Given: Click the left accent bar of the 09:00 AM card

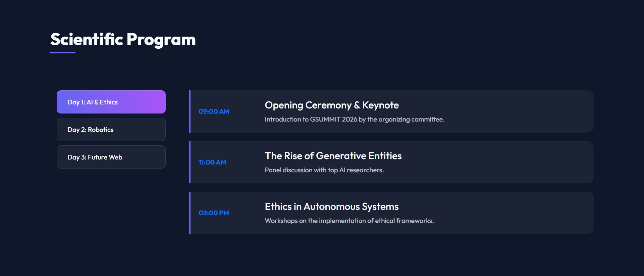Looking at the screenshot, I should pyautogui.click(x=190, y=111).
